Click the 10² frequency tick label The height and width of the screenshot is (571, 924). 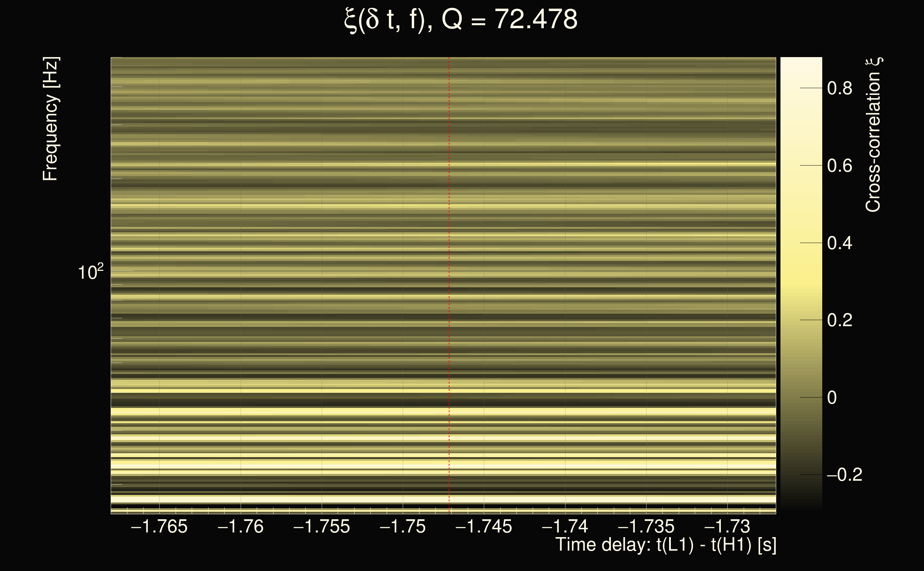[x=91, y=272]
